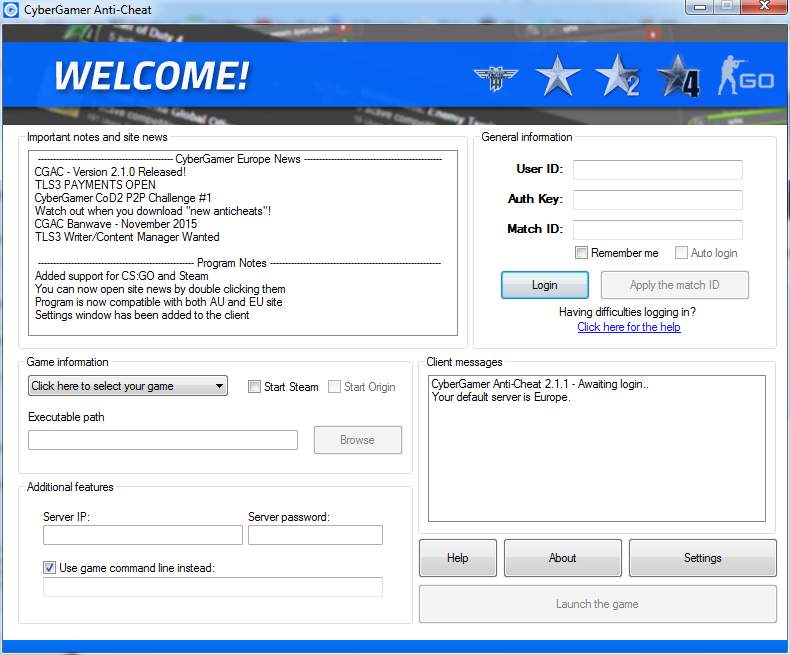Select news item TLS3 PAYMENTS OPEN
This screenshot has height=655, width=790.
(95, 185)
